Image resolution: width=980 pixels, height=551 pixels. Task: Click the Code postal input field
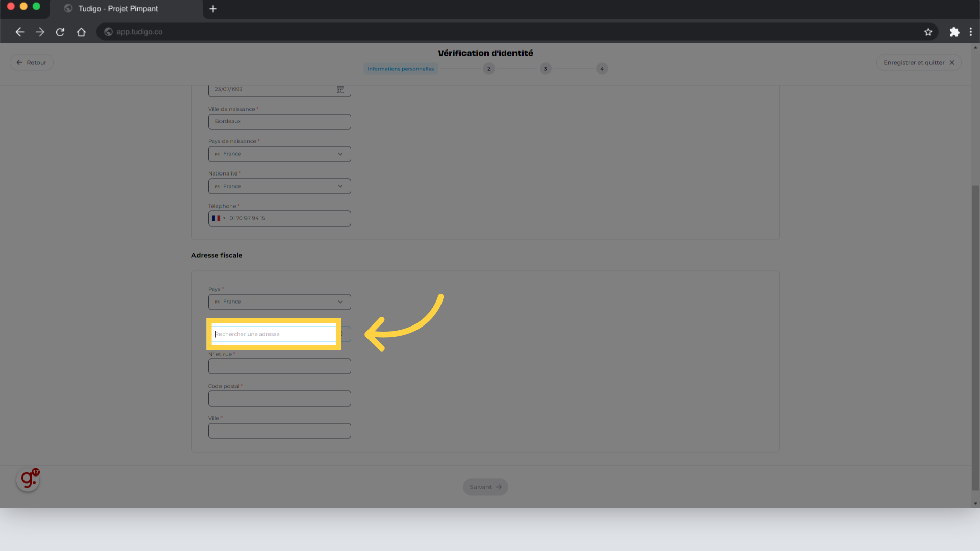(279, 398)
